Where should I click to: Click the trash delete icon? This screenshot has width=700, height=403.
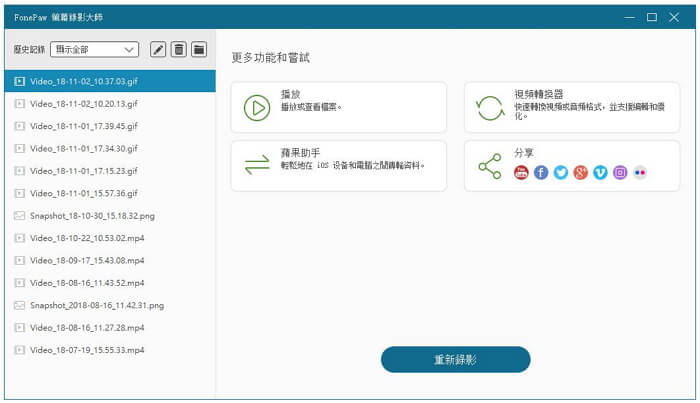[x=179, y=50]
